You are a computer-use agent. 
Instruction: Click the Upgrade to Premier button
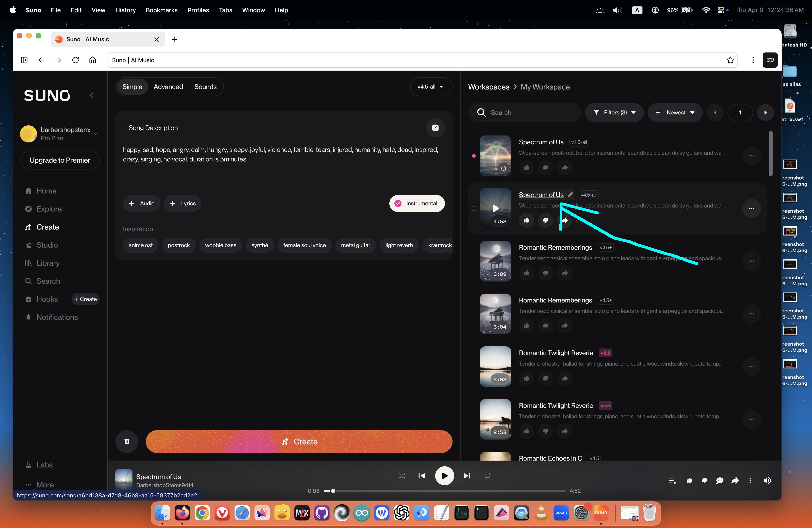(60, 160)
